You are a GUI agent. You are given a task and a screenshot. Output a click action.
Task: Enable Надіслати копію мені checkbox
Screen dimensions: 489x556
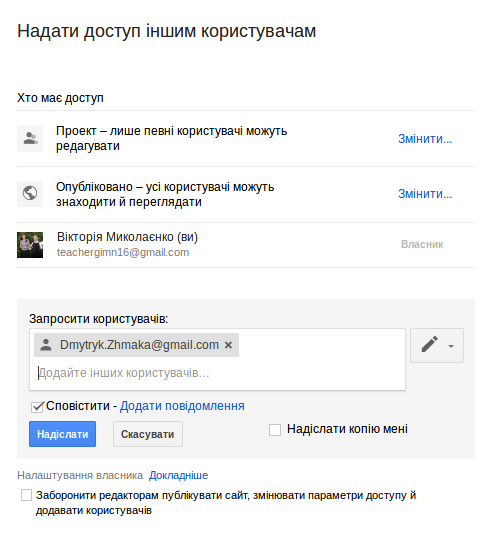tap(275, 430)
